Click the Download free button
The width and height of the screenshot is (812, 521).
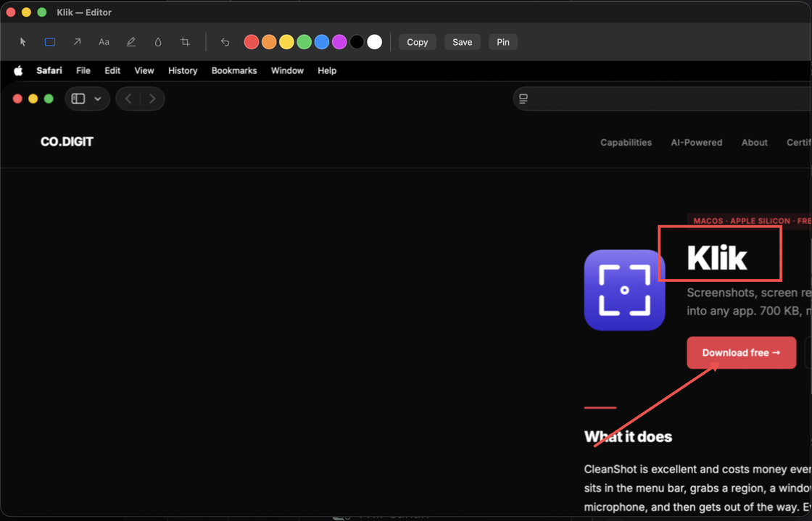[742, 353]
